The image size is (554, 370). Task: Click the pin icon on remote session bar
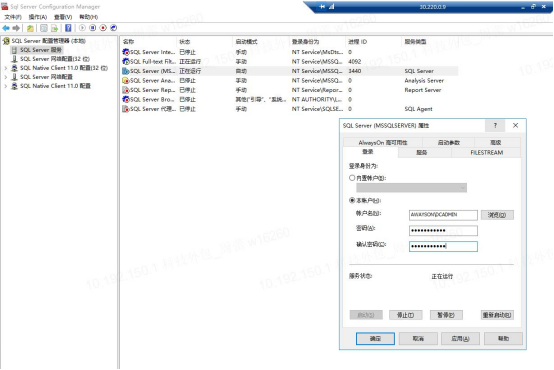(x=322, y=6)
